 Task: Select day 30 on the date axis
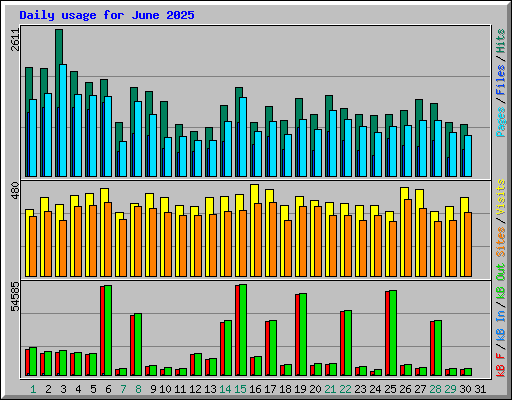[465, 389]
